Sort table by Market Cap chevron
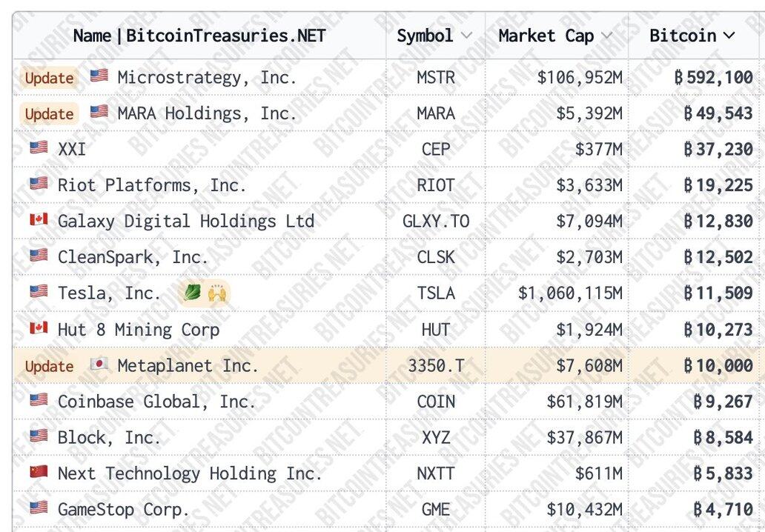 tap(607, 36)
